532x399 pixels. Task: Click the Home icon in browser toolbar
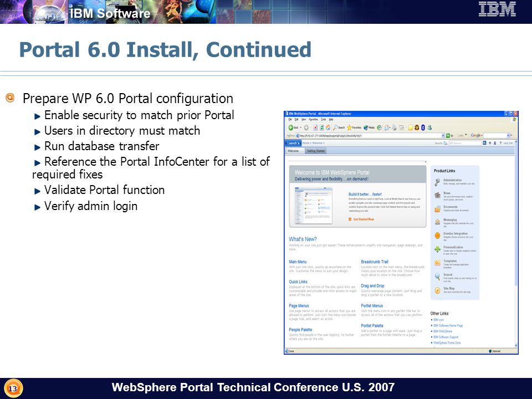point(328,127)
